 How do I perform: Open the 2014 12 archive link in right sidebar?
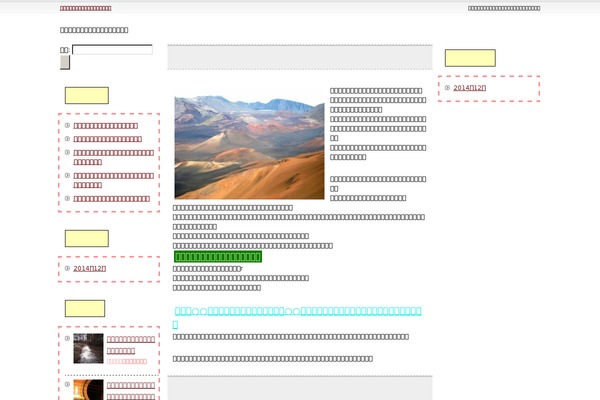click(470, 88)
